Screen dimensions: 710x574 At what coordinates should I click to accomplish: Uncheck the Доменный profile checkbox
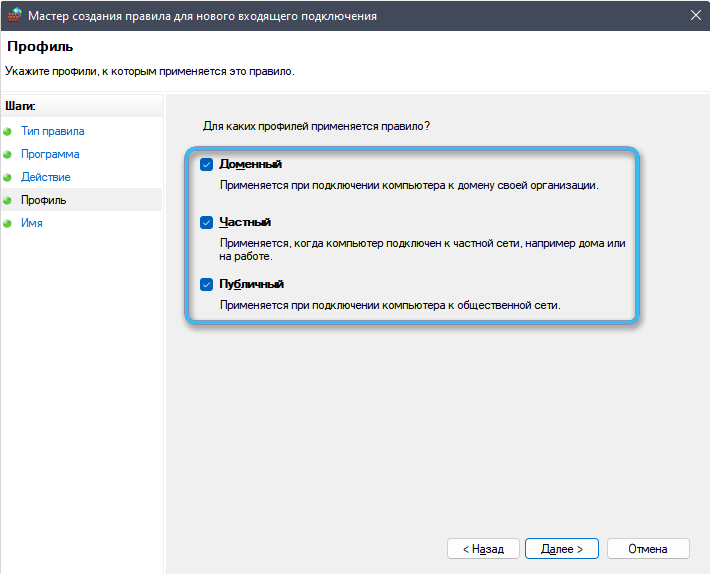[206, 164]
